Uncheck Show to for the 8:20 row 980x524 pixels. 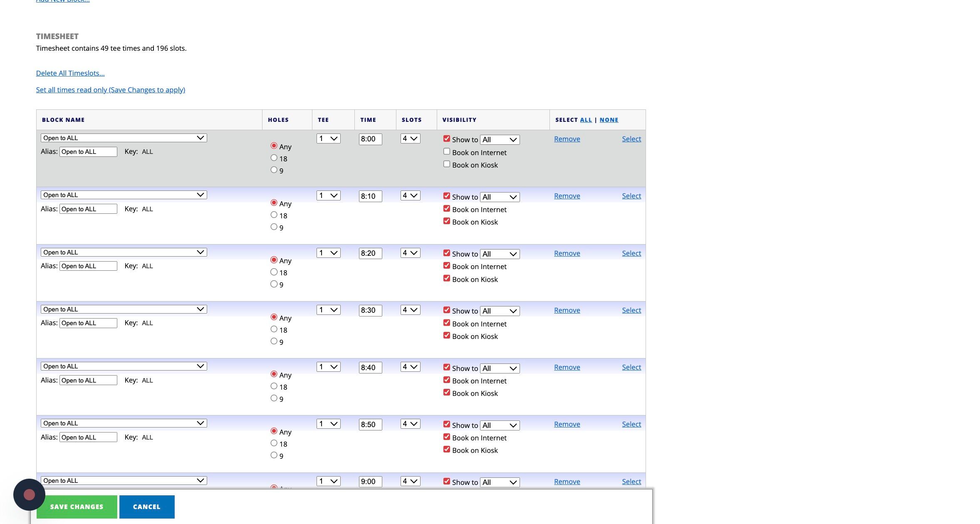pos(447,253)
